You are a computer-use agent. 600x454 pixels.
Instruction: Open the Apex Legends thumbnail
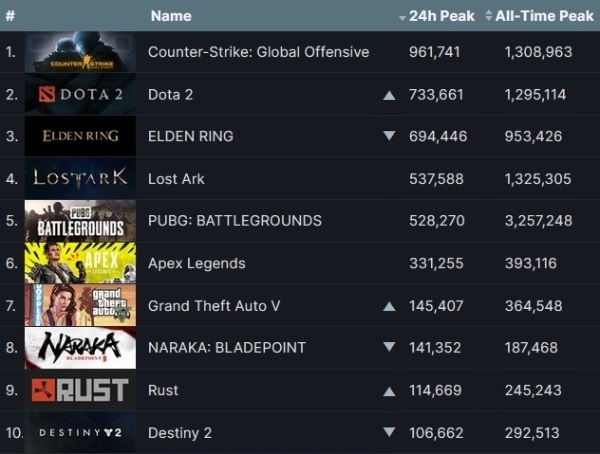(x=80, y=263)
